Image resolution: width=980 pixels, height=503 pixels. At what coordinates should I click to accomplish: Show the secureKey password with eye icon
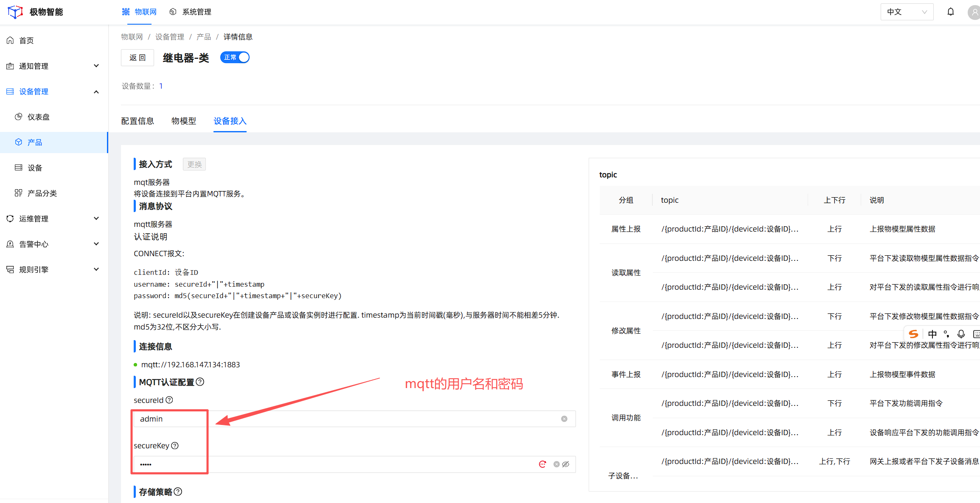click(x=566, y=464)
